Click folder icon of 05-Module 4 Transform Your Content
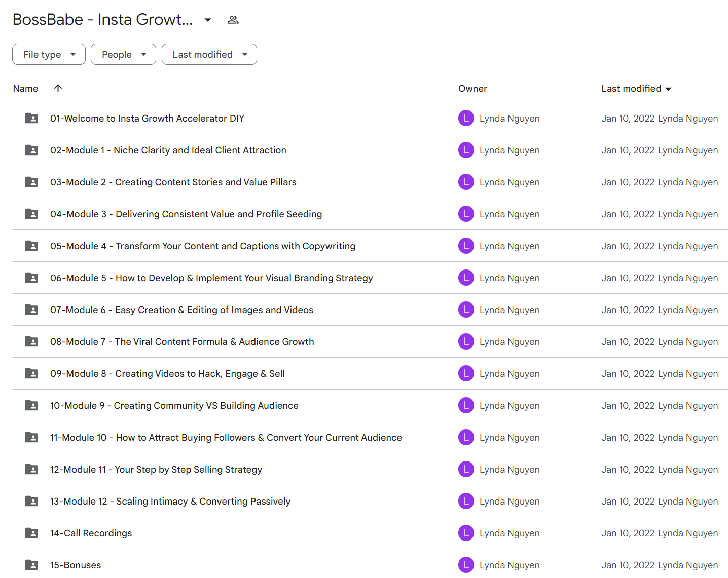Screen dimensions: 728x578 (31, 246)
